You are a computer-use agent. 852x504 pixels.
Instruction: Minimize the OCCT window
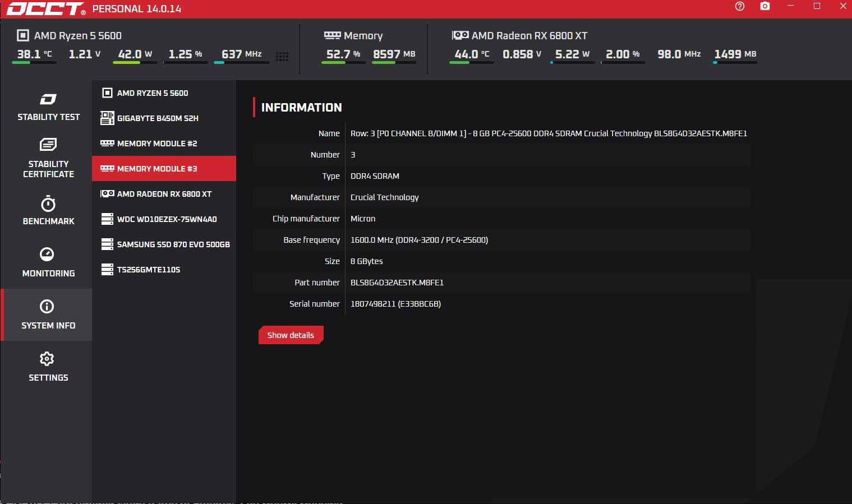[x=791, y=6]
